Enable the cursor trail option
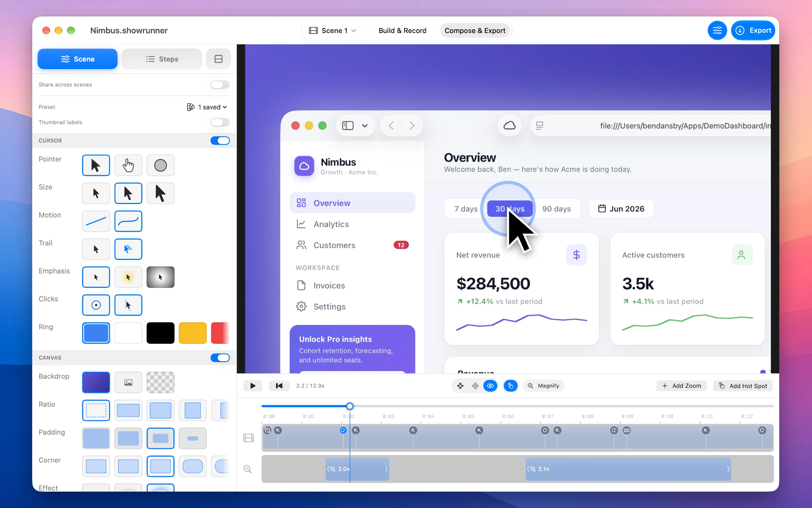The image size is (812, 508). coord(128,249)
